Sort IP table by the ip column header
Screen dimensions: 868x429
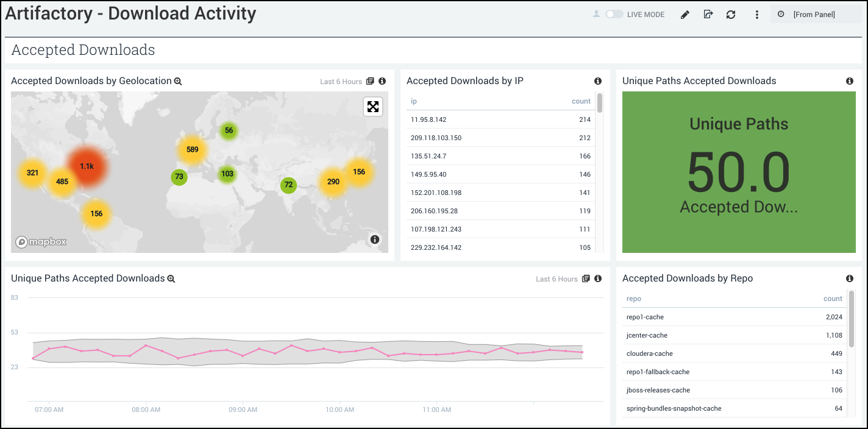414,101
